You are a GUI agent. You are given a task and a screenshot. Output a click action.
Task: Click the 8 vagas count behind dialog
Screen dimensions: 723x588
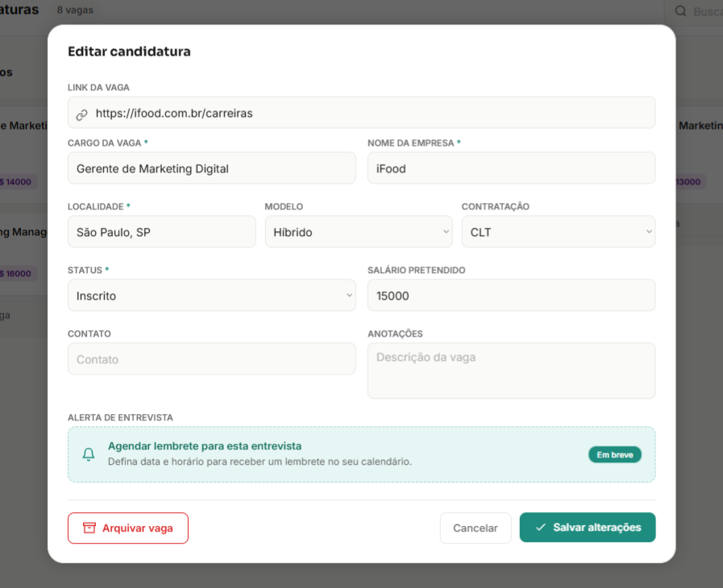(x=75, y=10)
